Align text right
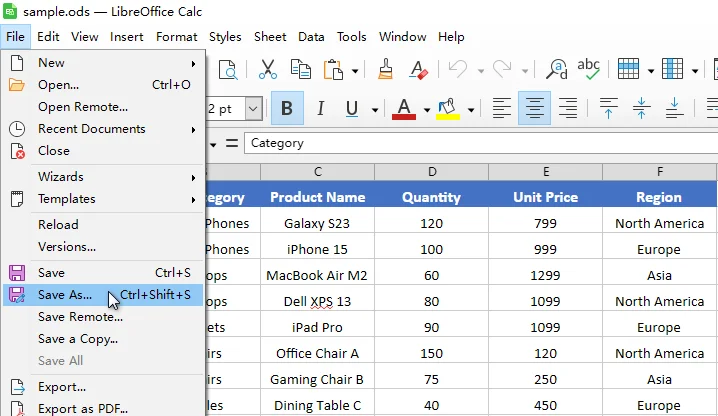Viewport: 718px width, 416px height. 568,109
